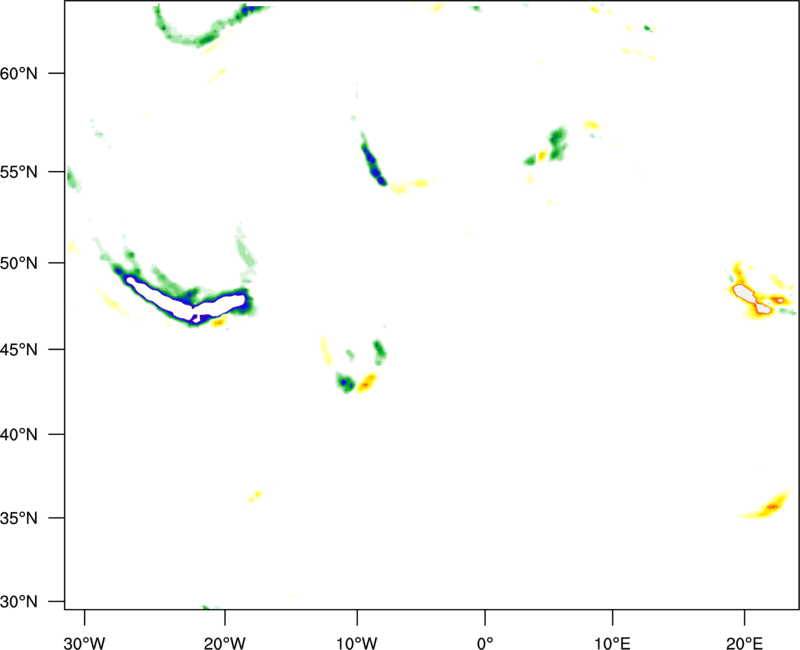Click the 45°N latitude label
The width and height of the screenshot is (800, 650).
click(x=19, y=349)
